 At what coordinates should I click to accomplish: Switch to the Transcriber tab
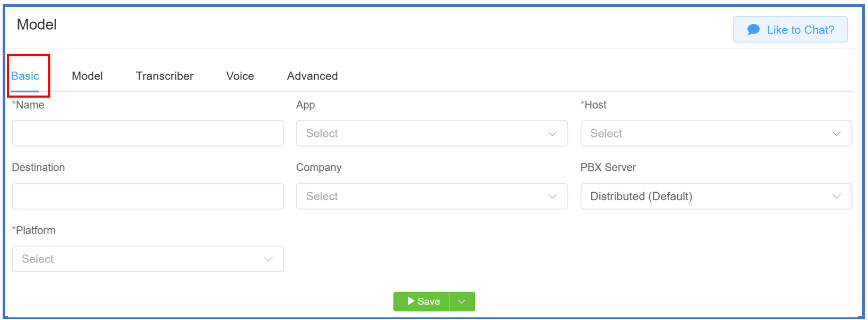(x=165, y=76)
